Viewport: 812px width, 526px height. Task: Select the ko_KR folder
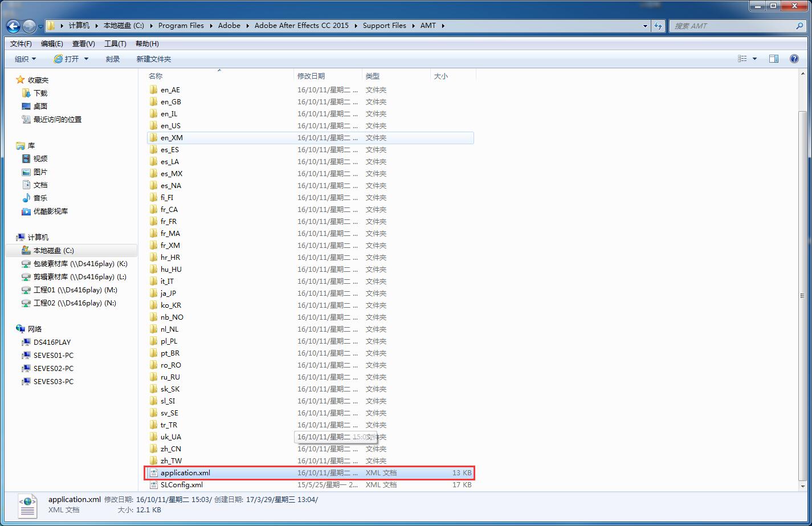(310, 305)
